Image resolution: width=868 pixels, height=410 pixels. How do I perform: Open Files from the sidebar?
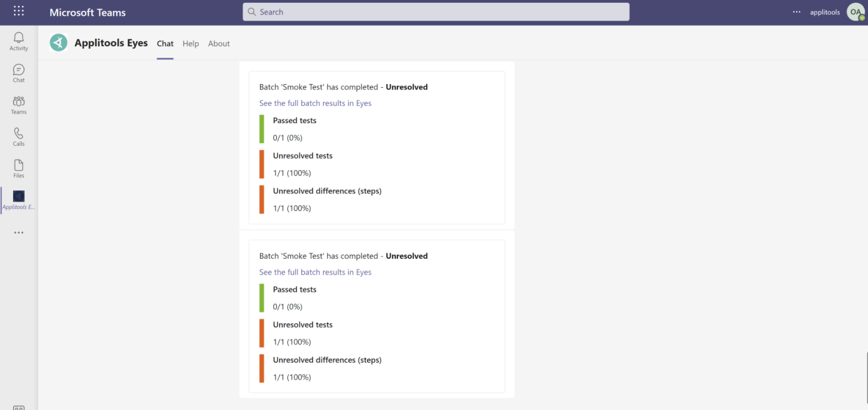pos(18,167)
